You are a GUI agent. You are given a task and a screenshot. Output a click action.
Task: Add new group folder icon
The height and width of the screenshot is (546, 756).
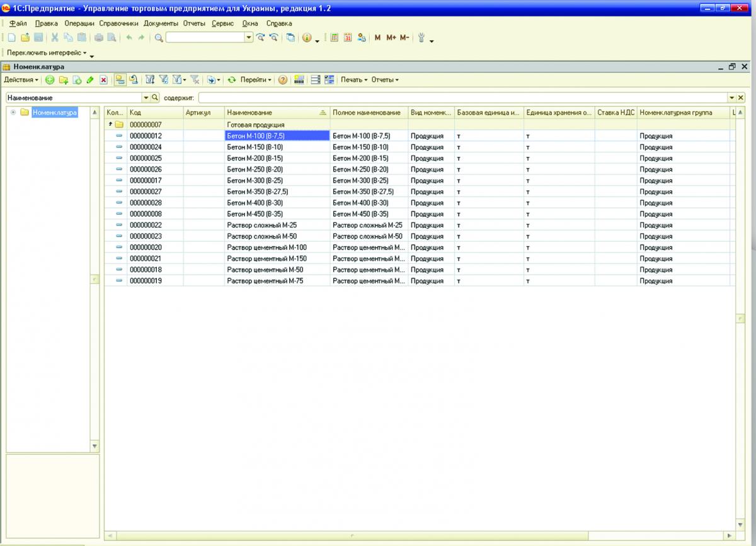pyautogui.click(x=64, y=80)
